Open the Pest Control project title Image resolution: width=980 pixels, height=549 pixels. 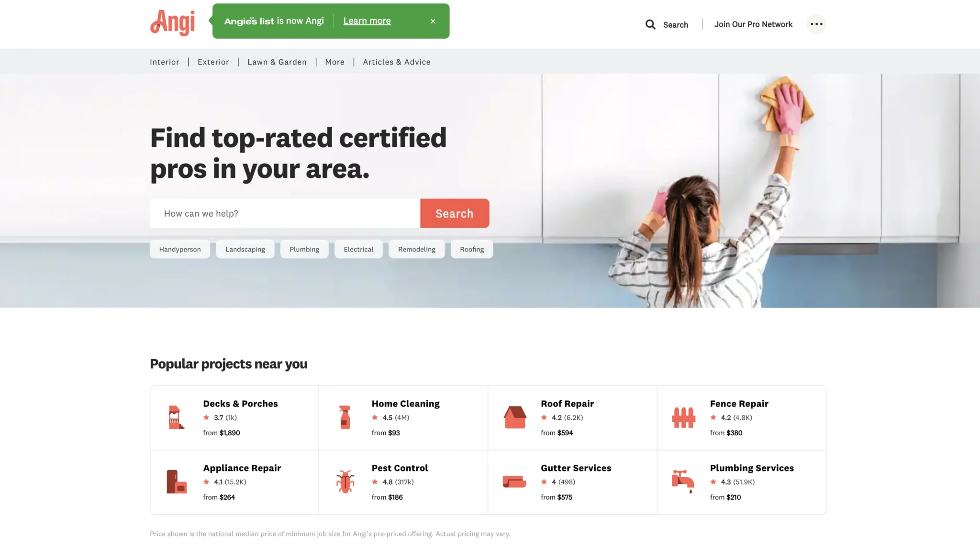(x=400, y=468)
